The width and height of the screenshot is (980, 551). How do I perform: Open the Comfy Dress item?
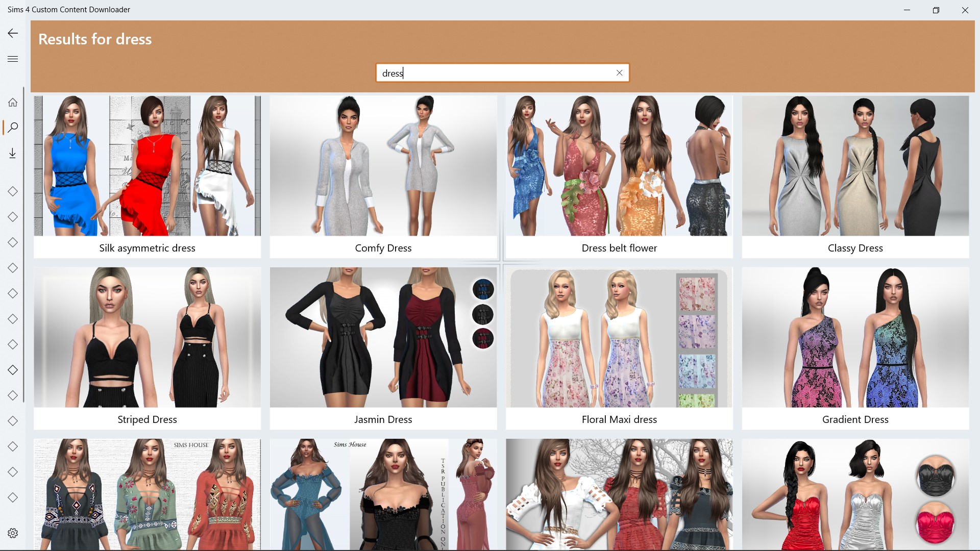pyautogui.click(x=383, y=166)
